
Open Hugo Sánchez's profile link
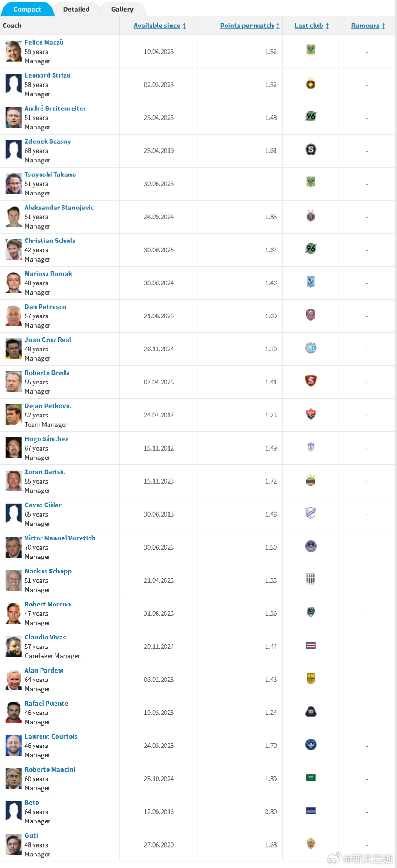click(47, 439)
